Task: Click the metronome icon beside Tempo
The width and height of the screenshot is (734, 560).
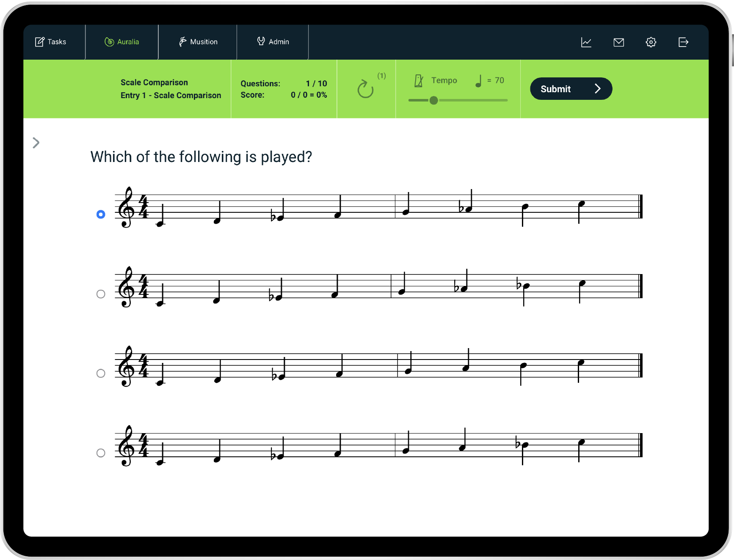Action: coord(419,81)
